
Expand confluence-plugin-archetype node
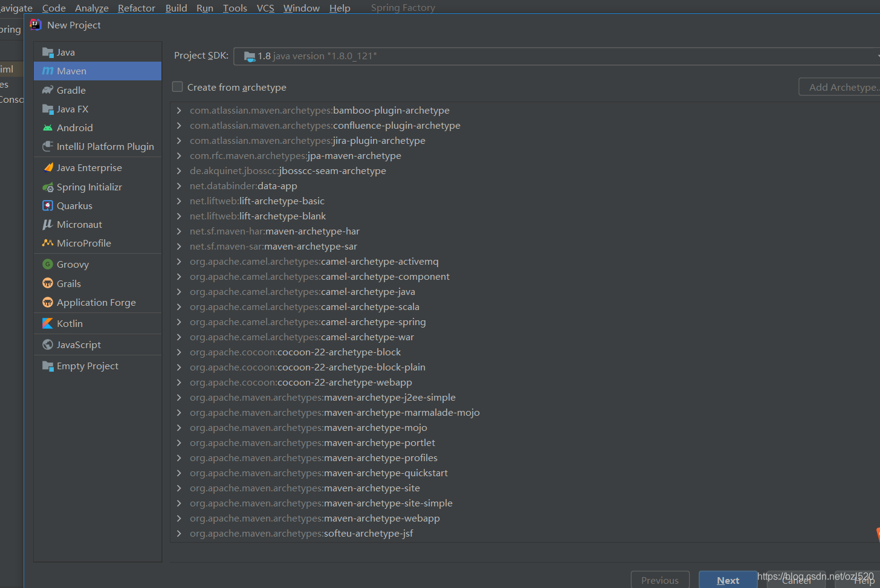click(x=179, y=126)
